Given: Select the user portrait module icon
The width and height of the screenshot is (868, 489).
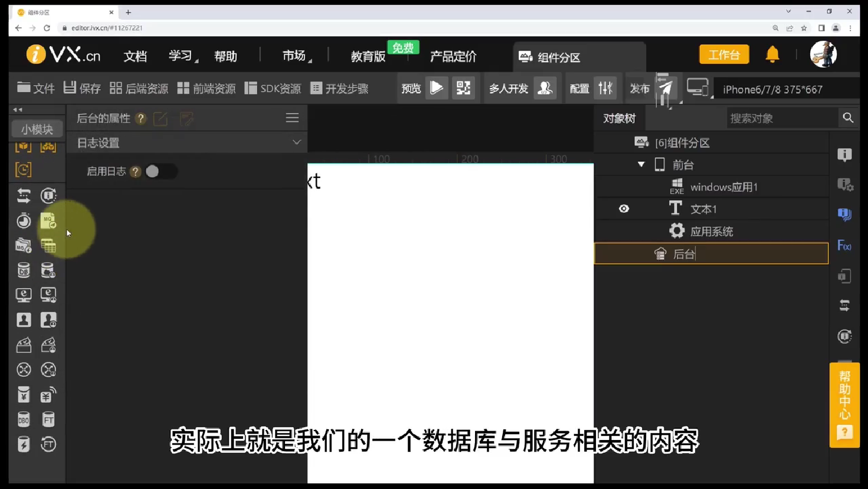Looking at the screenshot, I should 24,320.
